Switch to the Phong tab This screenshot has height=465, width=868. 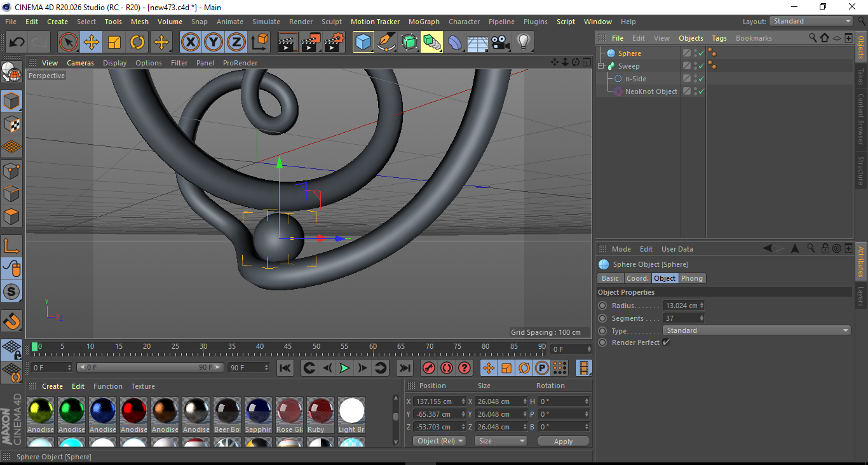(692, 278)
